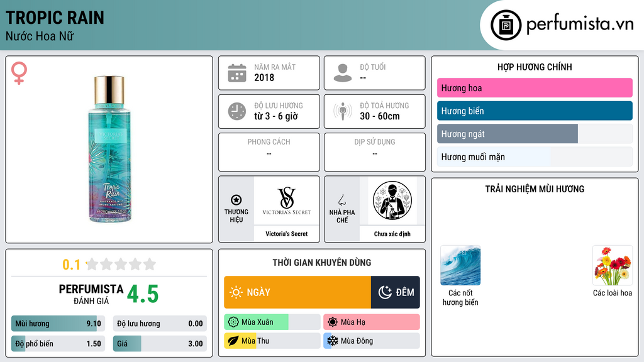
Task: Click the Mùa Hạ season bar
Action: (x=372, y=322)
